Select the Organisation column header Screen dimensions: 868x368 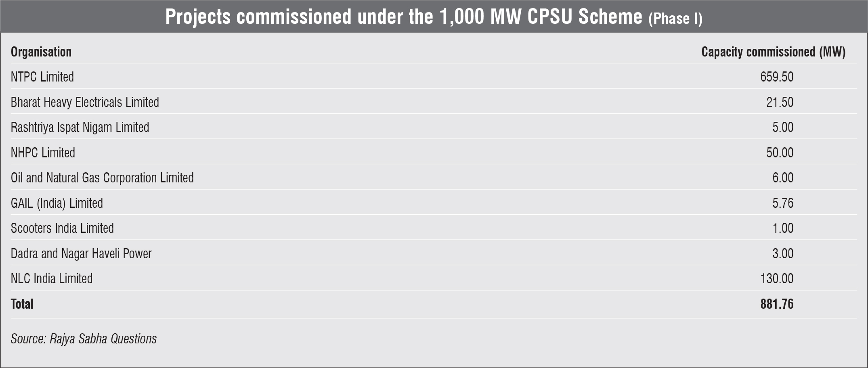click(x=41, y=52)
